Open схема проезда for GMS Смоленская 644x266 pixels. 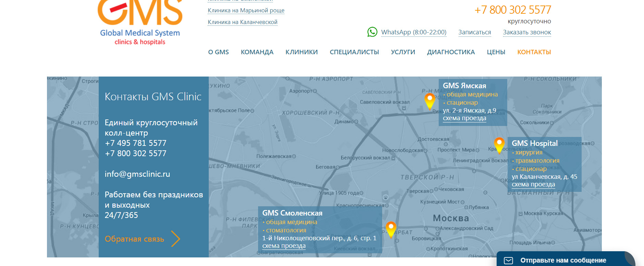click(284, 246)
